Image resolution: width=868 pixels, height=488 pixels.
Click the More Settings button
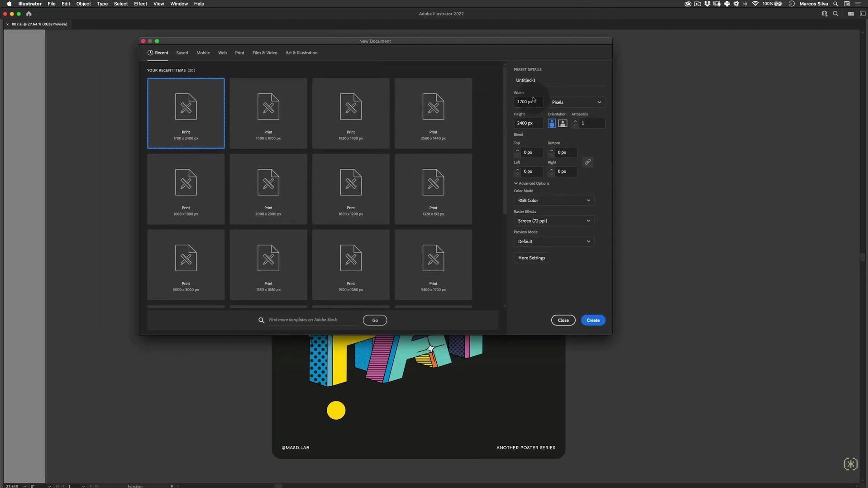[x=531, y=258]
